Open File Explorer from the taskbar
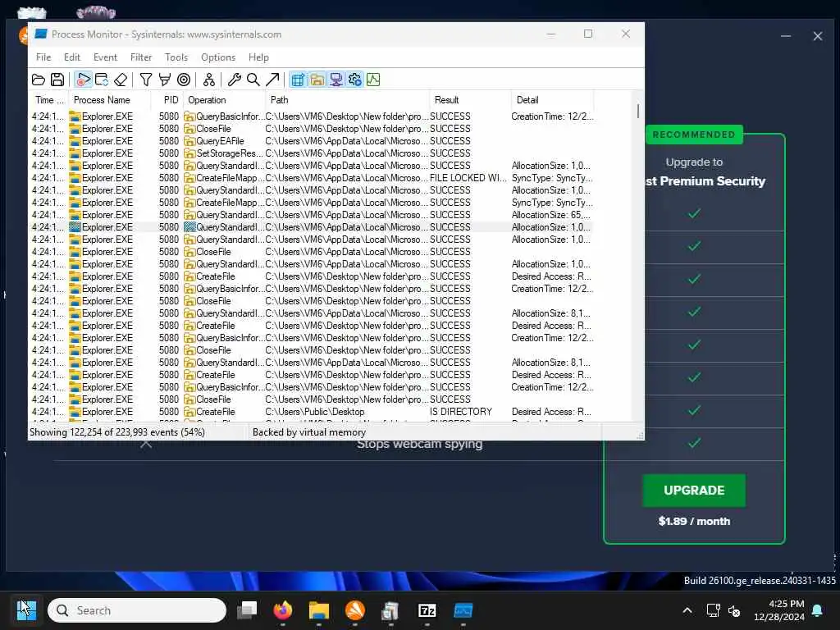Image resolution: width=840 pixels, height=630 pixels. (x=319, y=610)
